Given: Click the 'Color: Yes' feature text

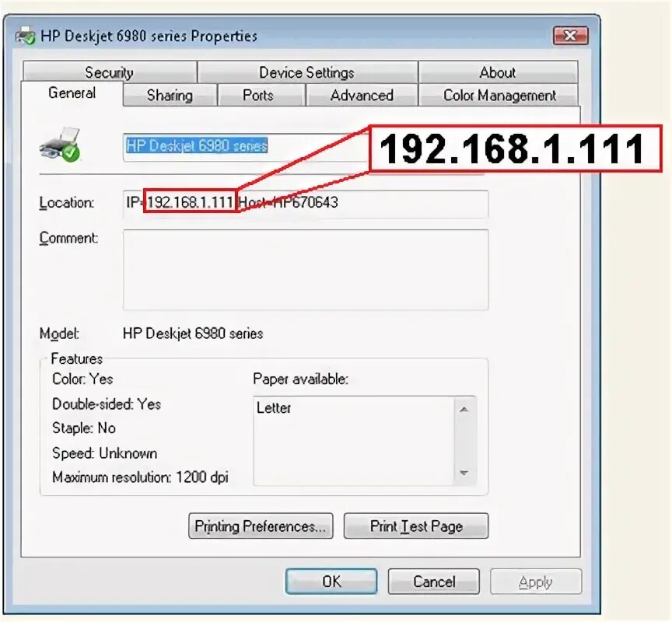Looking at the screenshot, I should pos(82,379).
